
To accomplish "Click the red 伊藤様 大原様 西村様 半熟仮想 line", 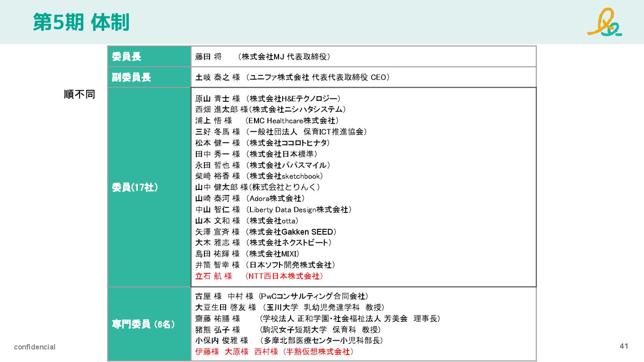I will click(x=275, y=352).
